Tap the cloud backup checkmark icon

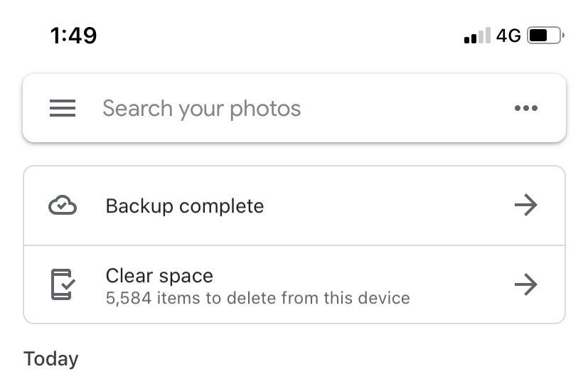(63, 205)
